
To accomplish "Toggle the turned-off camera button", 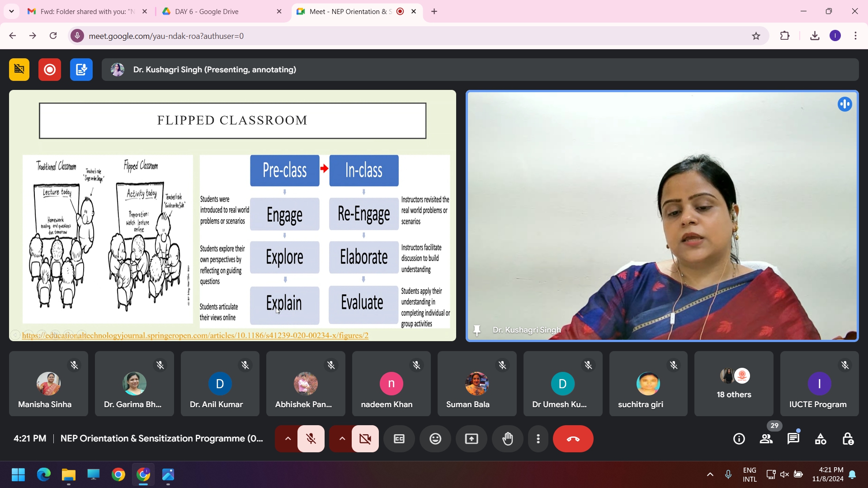I will [x=365, y=439].
